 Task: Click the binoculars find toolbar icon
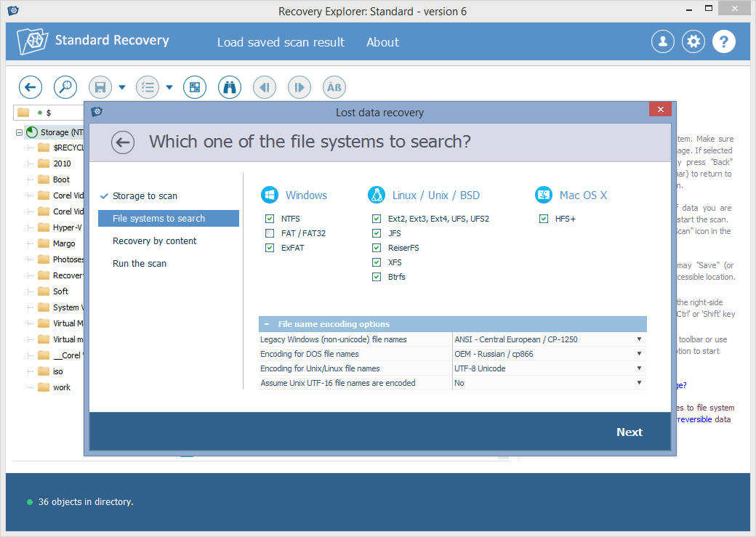click(x=230, y=87)
